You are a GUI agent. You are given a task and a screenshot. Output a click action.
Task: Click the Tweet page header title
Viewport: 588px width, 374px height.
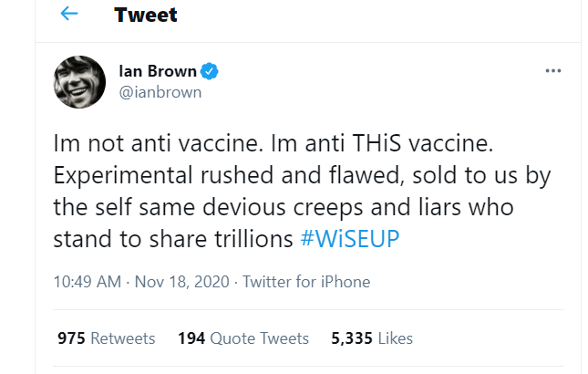coord(146,16)
